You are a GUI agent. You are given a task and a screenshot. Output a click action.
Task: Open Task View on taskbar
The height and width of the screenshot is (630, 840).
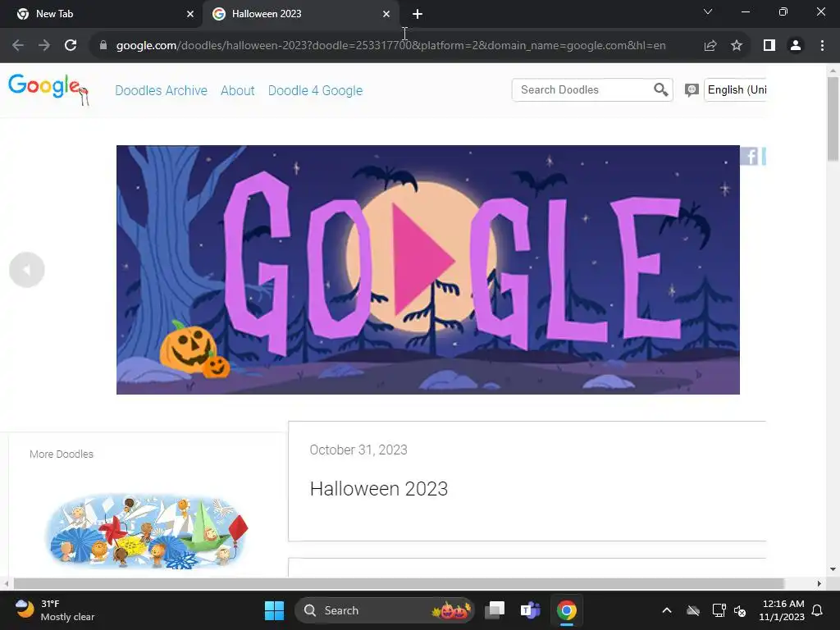tap(495, 610)
